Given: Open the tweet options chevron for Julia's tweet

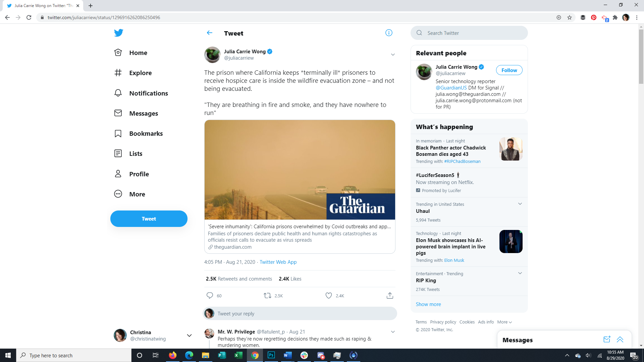Looking at the screenshot, I should pos(393,55).
